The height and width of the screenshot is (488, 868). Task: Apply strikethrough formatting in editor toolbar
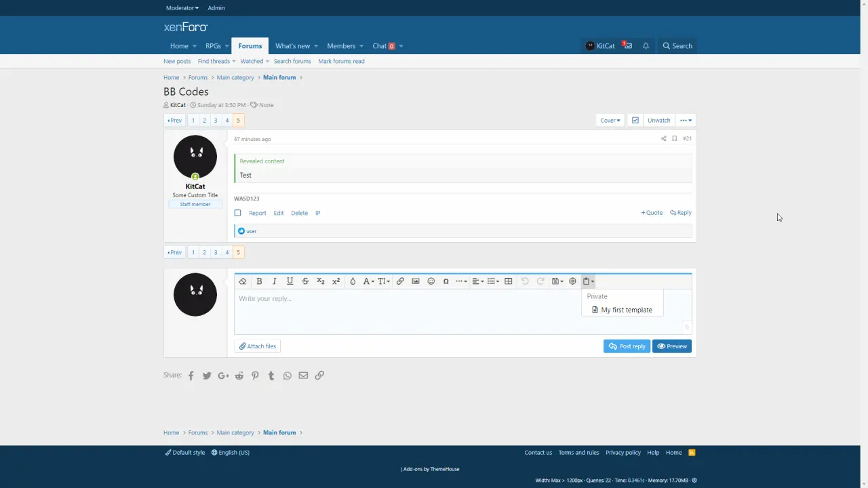click(x=305, y=281)
